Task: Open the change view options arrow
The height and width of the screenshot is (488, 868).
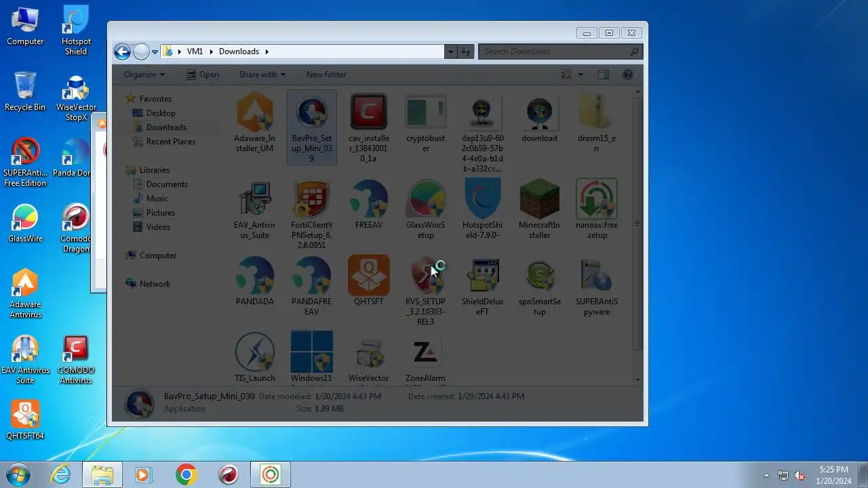Action: pos(580,75)
